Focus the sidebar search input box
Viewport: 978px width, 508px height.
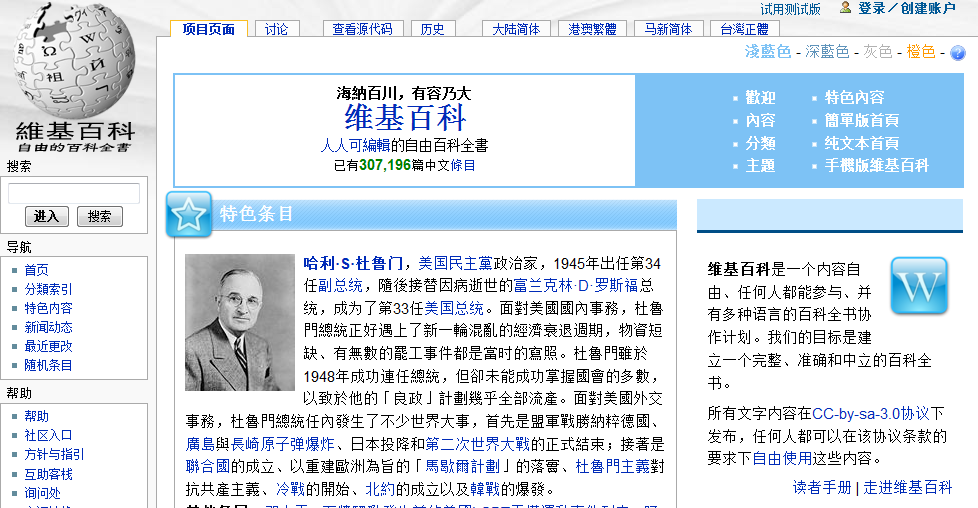point(74,194)
